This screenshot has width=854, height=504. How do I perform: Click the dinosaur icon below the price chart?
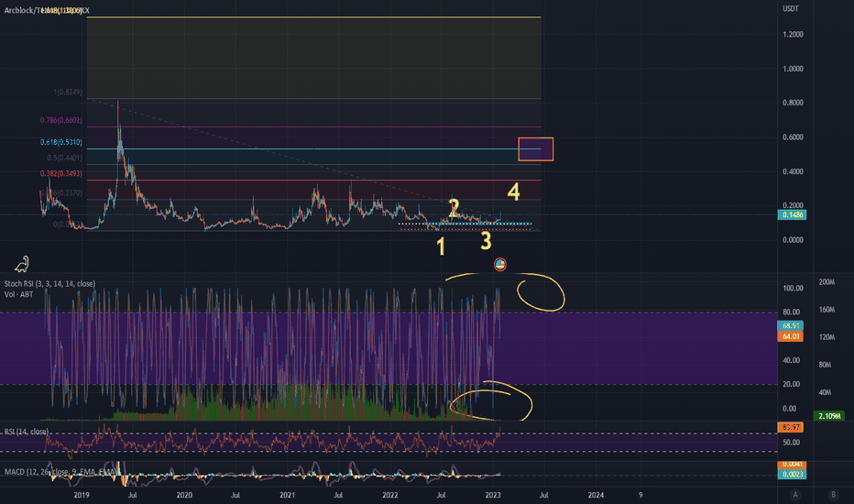tap(22, 264)
